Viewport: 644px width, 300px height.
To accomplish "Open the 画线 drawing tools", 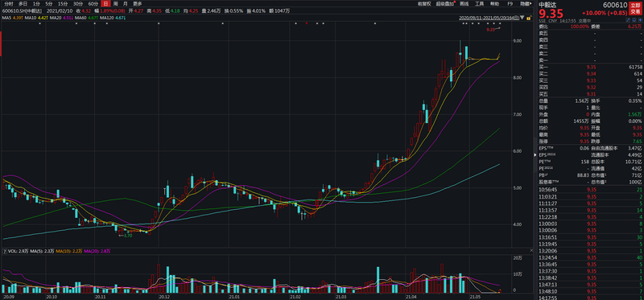I will coord(464,4).
